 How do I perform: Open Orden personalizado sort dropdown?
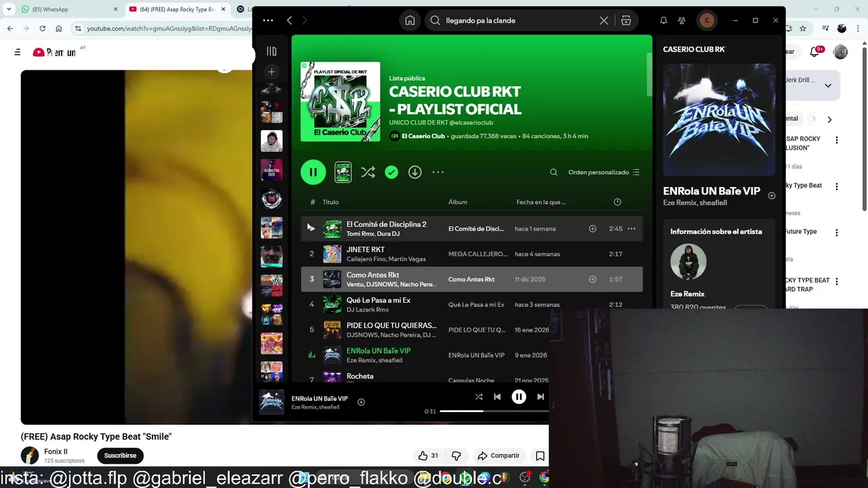click(x=604, y=172)
